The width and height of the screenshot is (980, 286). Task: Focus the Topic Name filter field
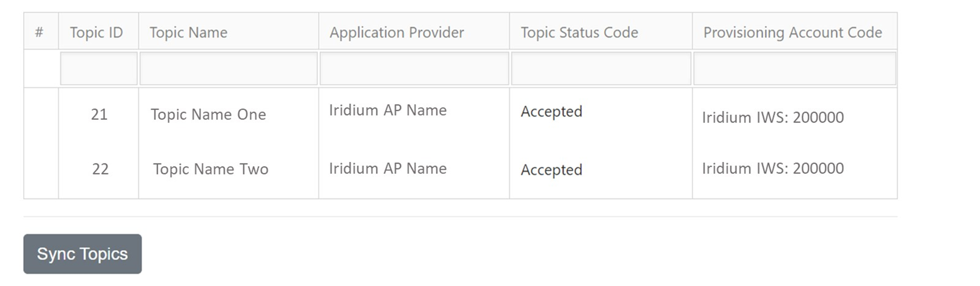tap(228, 69)
